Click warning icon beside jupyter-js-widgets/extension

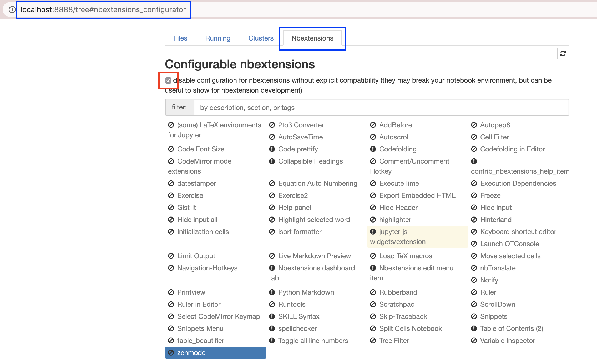pos(373,232)
